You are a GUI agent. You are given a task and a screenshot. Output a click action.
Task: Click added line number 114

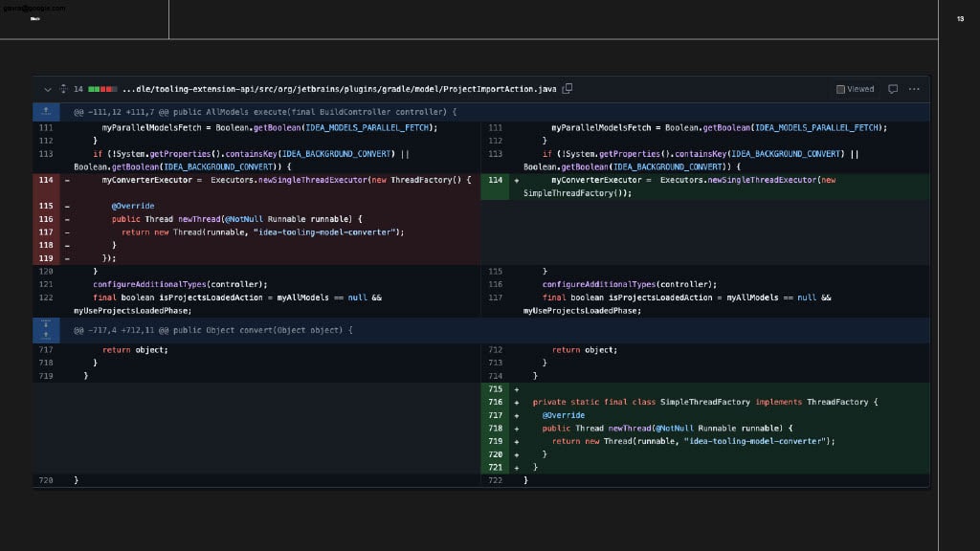(x=495, y=180)
